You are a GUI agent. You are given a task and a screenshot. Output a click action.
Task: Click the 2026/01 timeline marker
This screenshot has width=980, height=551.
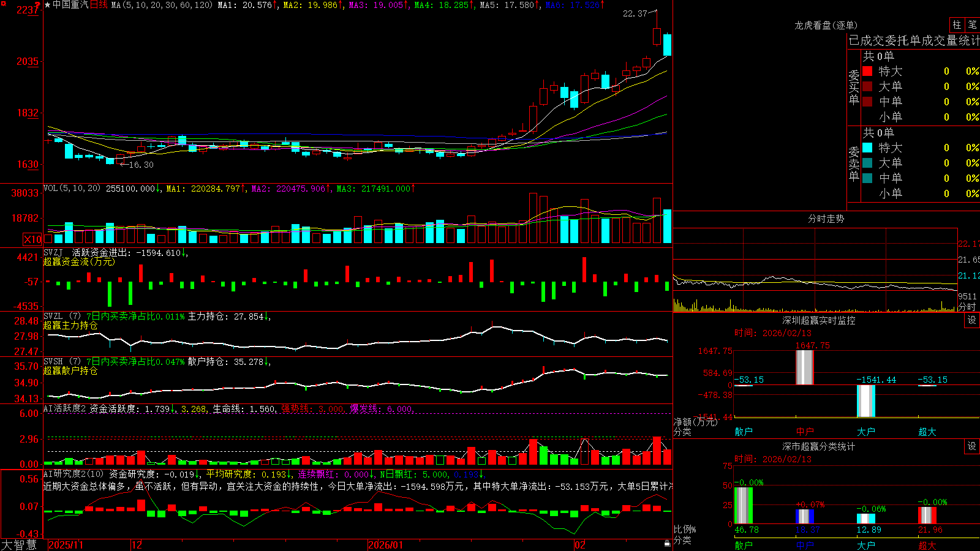386,545
